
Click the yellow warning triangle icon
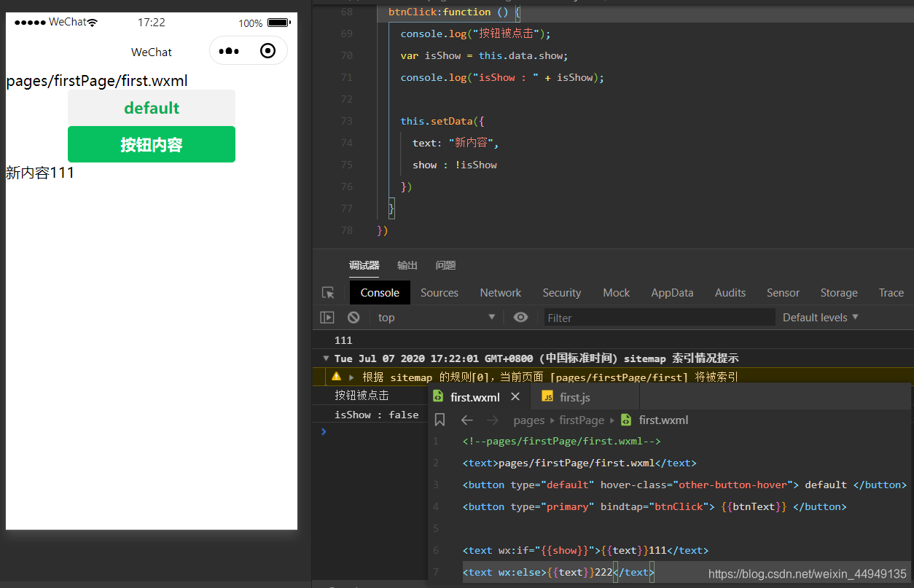coord(336,377)
